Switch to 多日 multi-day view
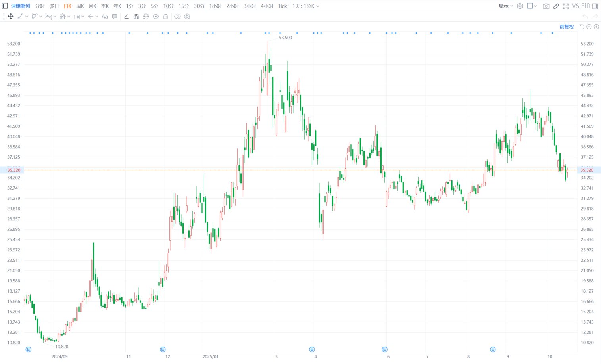 [x=54, y=6]
